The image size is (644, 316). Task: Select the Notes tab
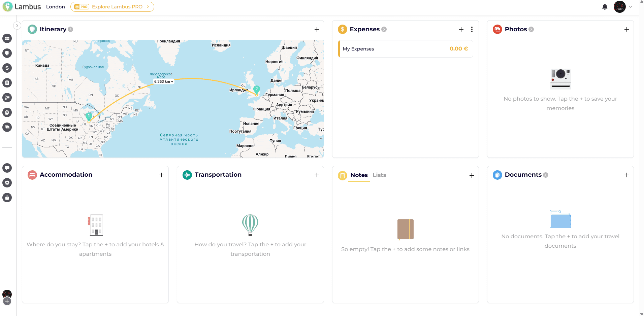[x=359, y=175]
